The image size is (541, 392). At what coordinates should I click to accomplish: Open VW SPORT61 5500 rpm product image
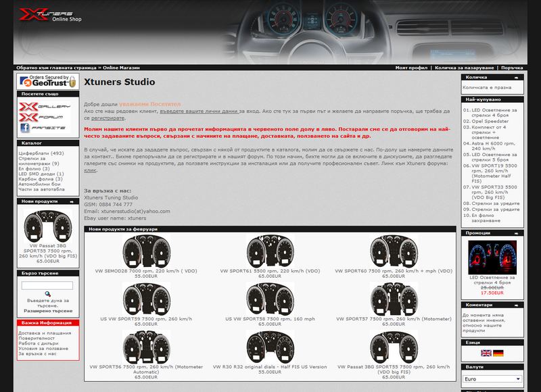click(270, 251)
